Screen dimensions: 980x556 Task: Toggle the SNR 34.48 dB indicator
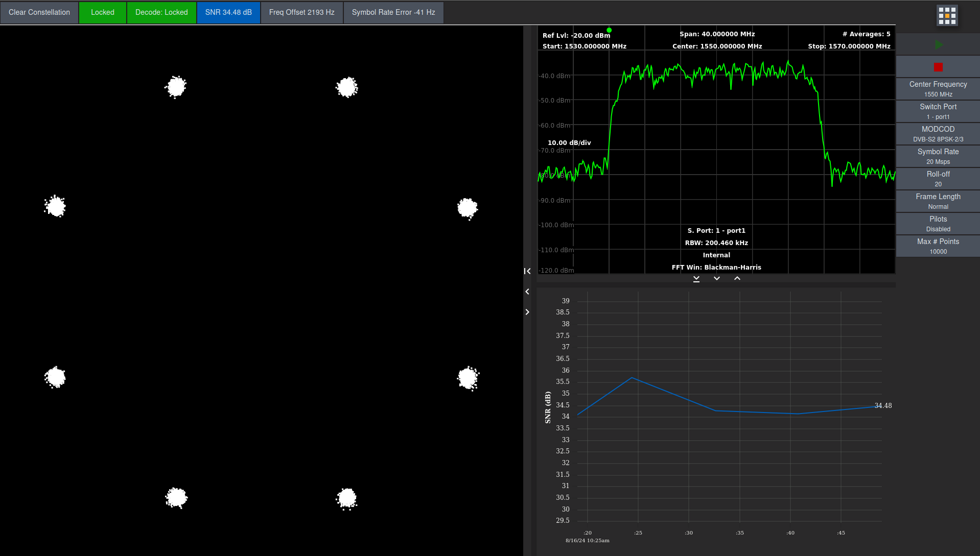point(228,12)
